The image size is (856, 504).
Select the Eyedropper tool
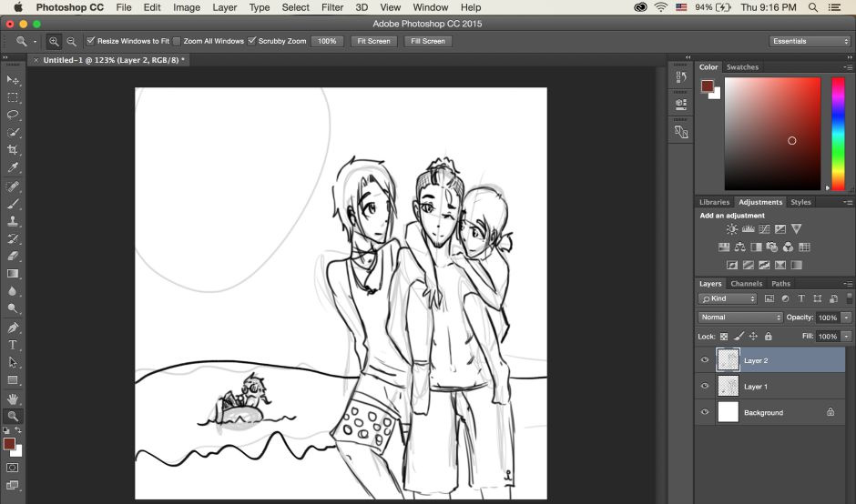pos(13,167)
